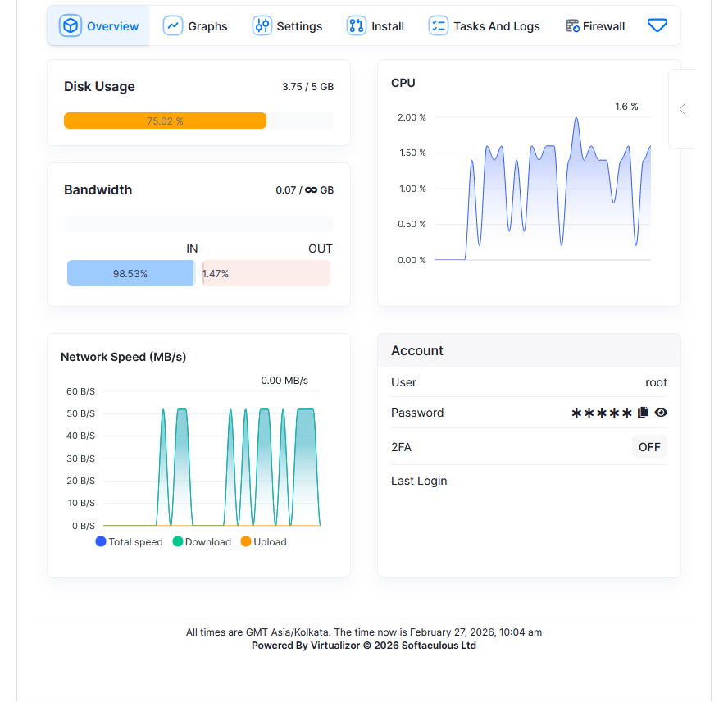Click the Overview cube icon

(71, 26)
